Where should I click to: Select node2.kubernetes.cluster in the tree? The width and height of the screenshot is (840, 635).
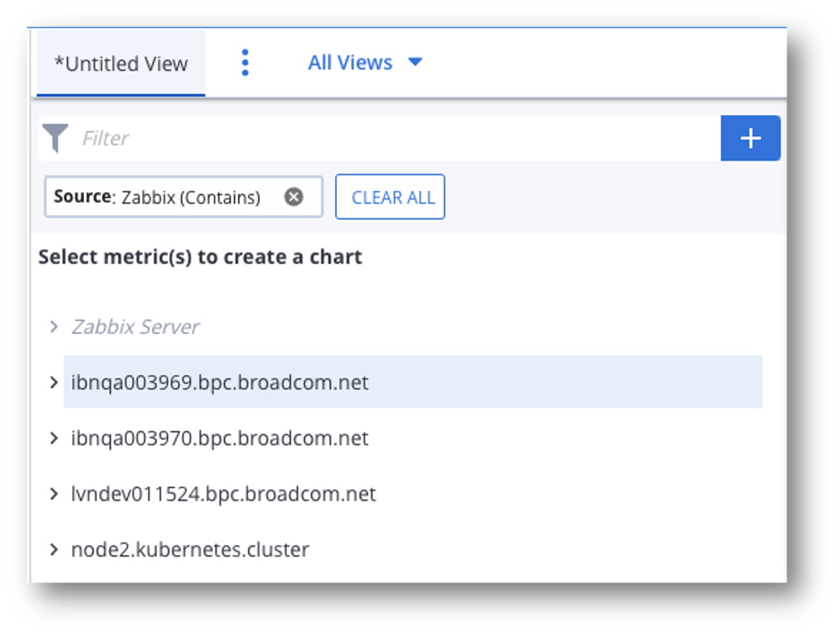click(190, 550)
